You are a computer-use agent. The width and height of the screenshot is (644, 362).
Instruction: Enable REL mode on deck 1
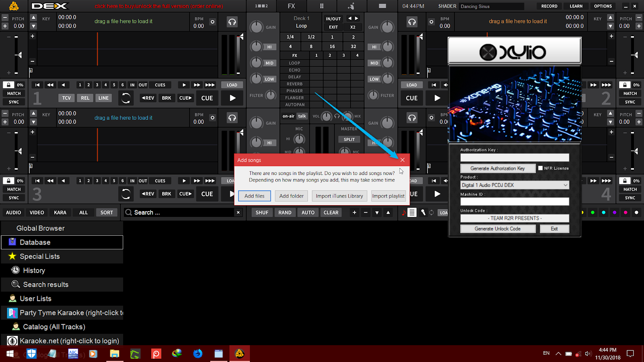[85, 98]
